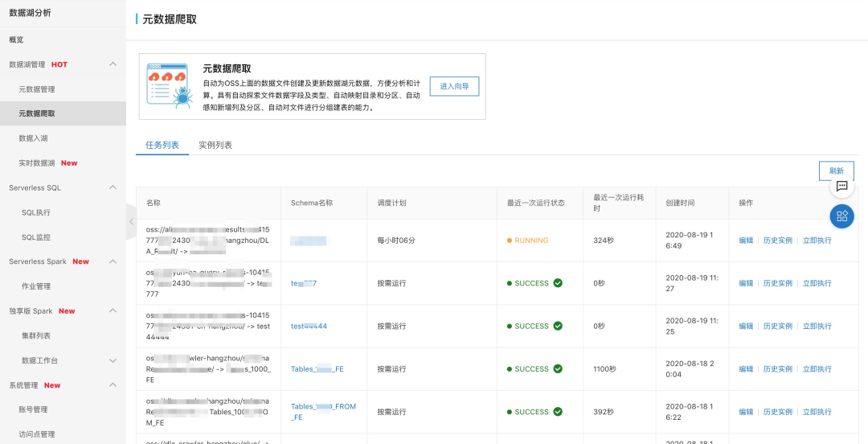This screenshot has height=444, width=868.
Task: Click 立即执行 for the 1100秒 task
Action: point(817,369)
